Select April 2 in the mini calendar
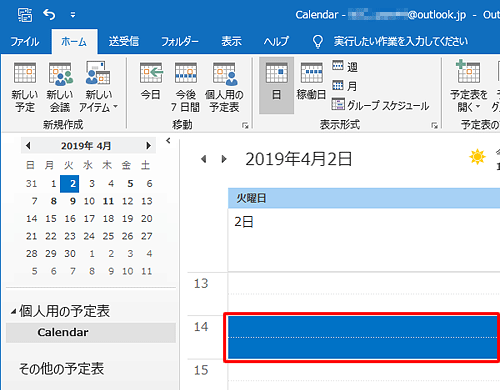The image size is (500, 390). click(x=70, y=184)
